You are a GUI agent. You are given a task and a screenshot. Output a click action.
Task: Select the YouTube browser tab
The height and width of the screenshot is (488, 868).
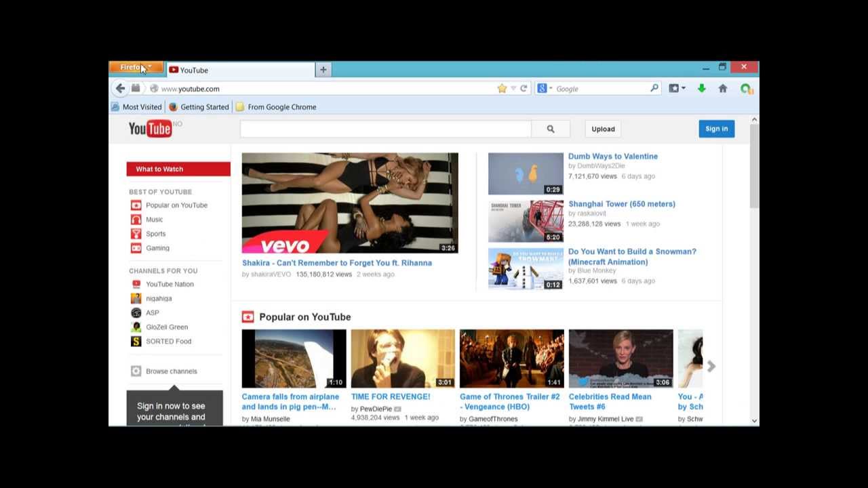240,70
